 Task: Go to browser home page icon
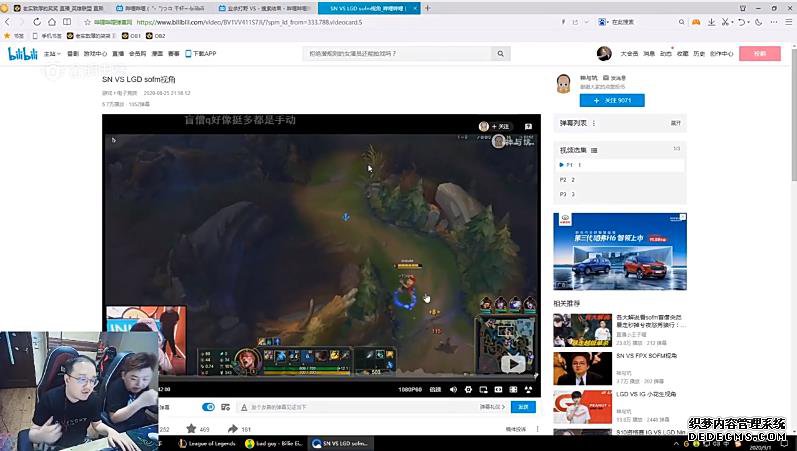(x=52, y=22)
